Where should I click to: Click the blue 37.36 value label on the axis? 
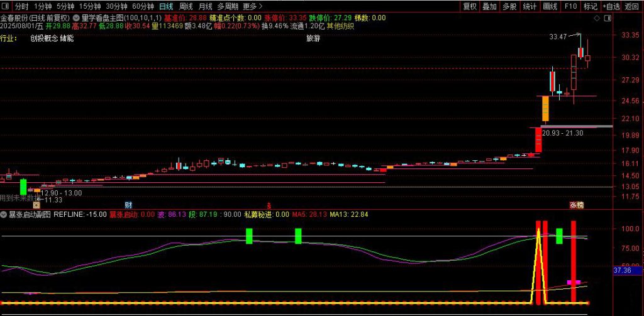click(x=622, y=270)
